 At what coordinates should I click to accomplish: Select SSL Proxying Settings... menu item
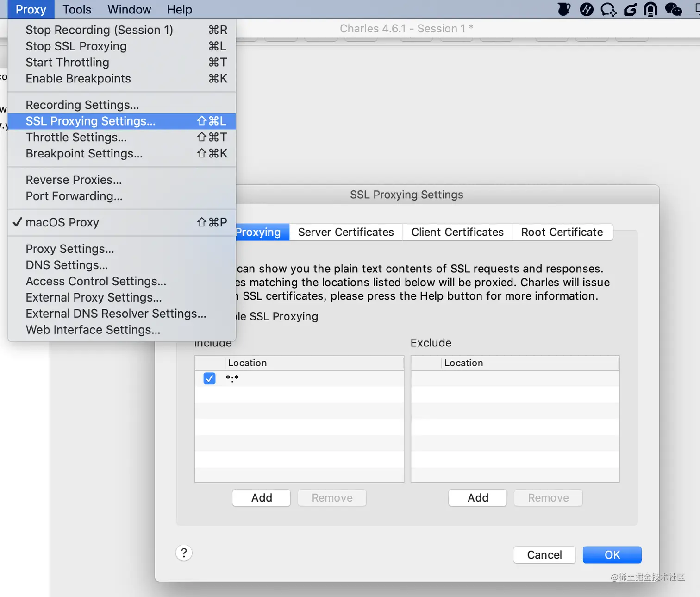click(122, 121)
